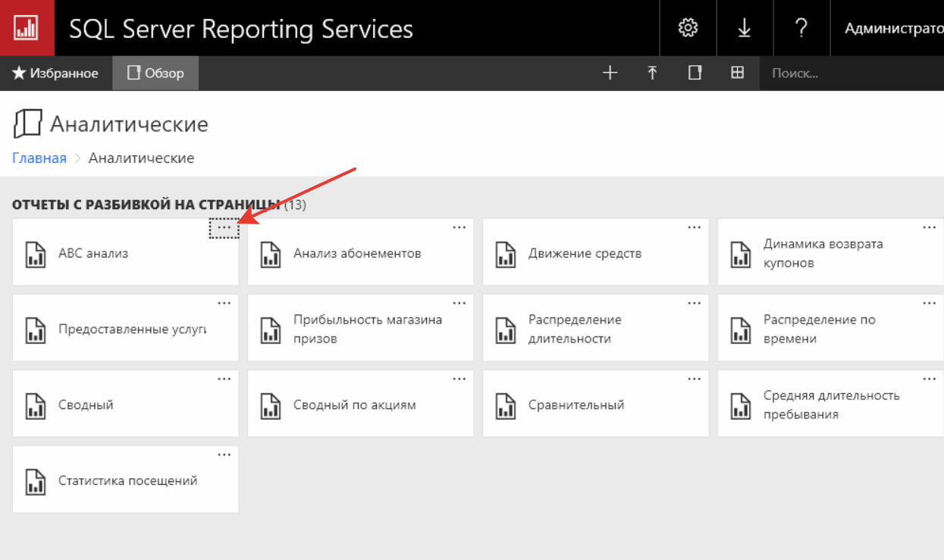Open the Сравнительный report

[576, 405]
